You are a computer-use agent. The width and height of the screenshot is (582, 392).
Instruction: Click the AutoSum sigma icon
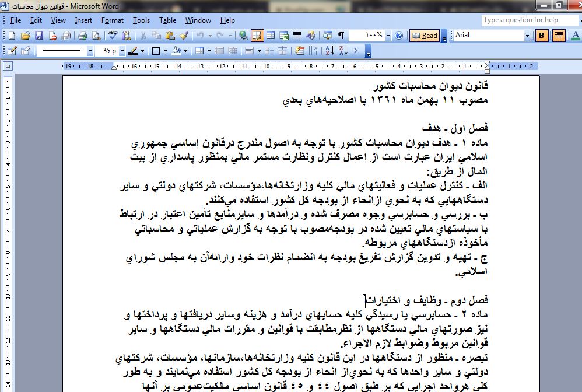coord(356,51)
